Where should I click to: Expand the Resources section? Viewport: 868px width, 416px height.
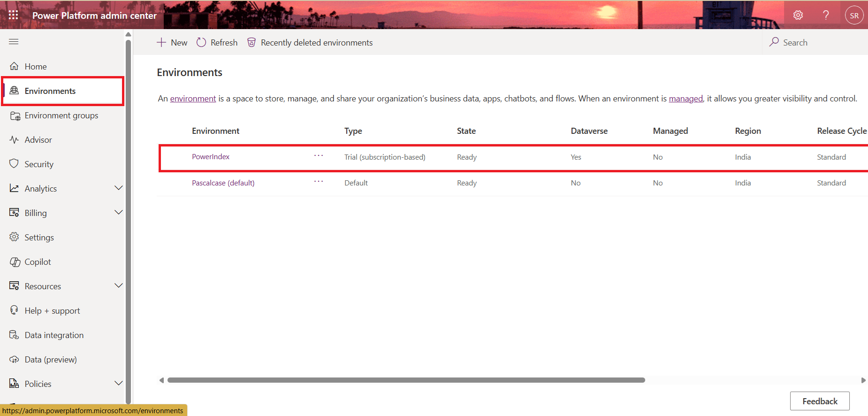coord(118,286)
